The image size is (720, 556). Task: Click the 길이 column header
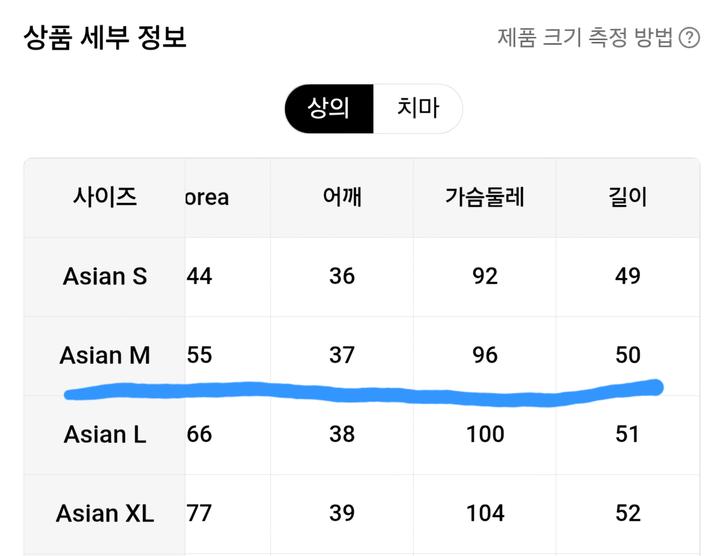628,197
